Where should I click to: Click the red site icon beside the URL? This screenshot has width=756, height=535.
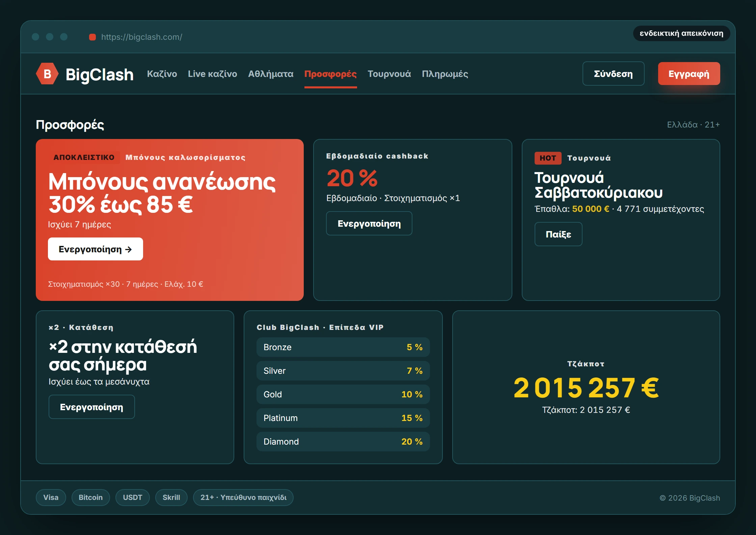(92, 37)
